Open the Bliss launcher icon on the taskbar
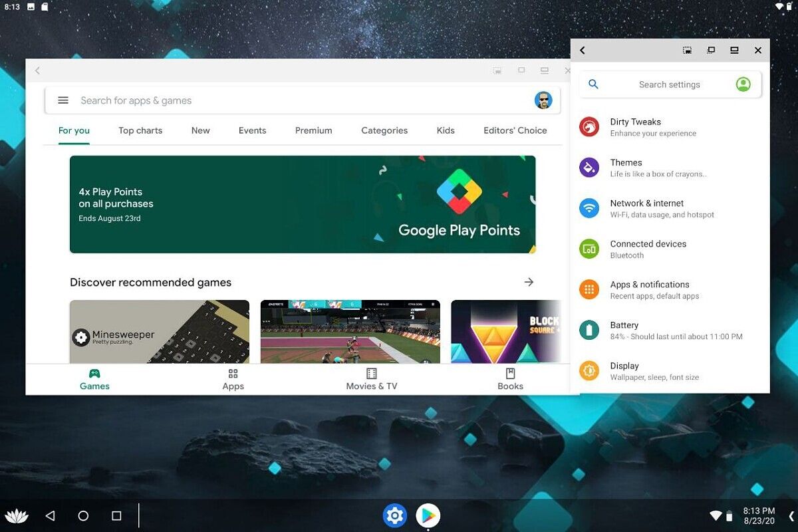This screenshot has width=798, height=532. click(17, 515)
